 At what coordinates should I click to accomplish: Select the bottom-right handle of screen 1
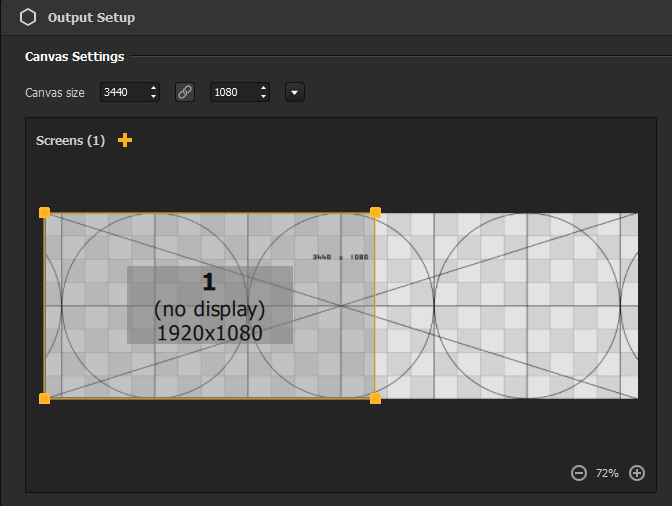(375, 398)
